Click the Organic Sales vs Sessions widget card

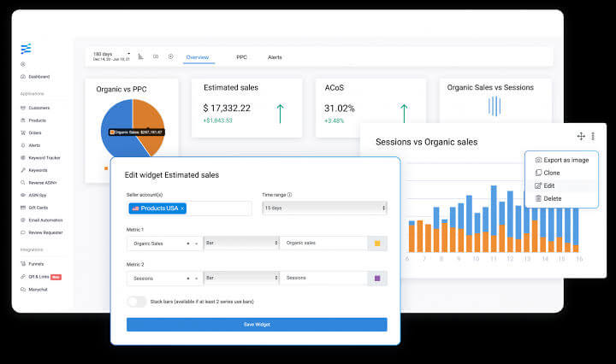(495, 101)
